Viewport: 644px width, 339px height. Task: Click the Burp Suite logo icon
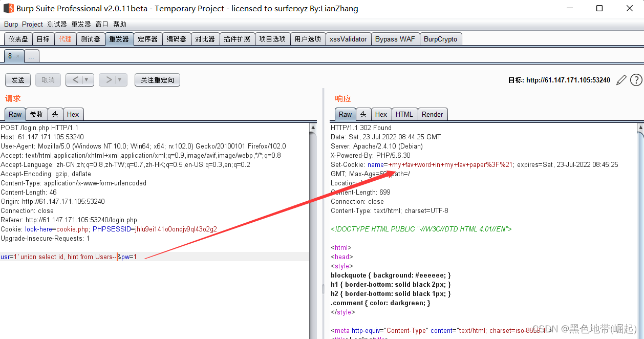coord(8,8)
